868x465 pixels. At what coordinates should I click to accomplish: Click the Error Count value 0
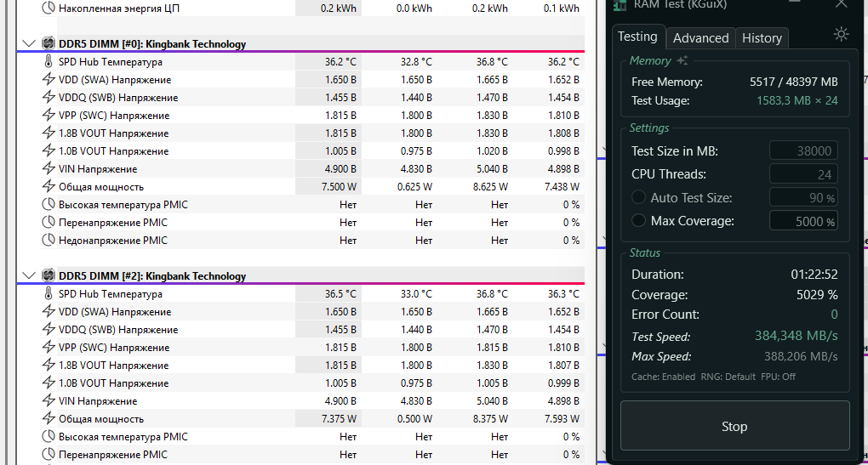tap(834, 314)
